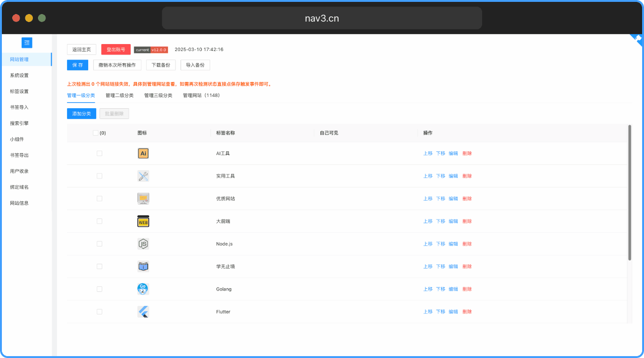Delete the AI工具 category

467,153
